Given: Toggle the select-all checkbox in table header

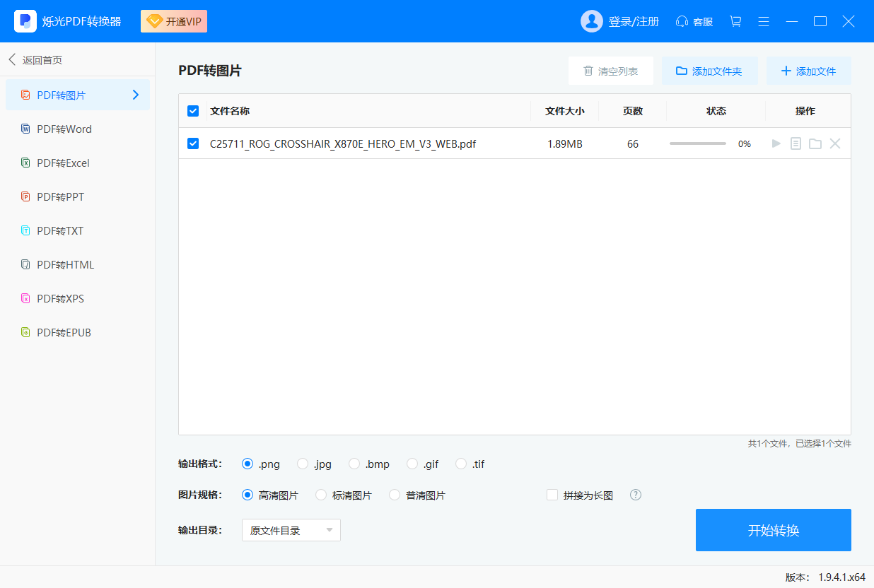Looking at the screenshot, I should coord(193,111).
